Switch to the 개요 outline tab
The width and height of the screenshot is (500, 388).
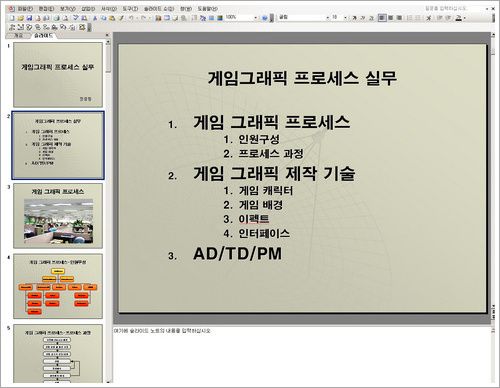pos(18,35)
